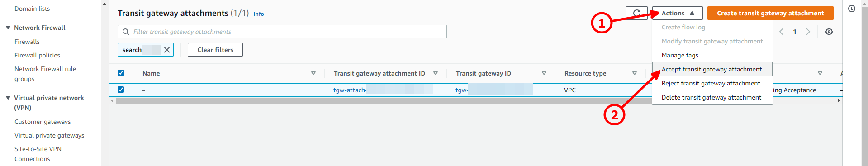Go to previous page of results

[x=781, y=32]
